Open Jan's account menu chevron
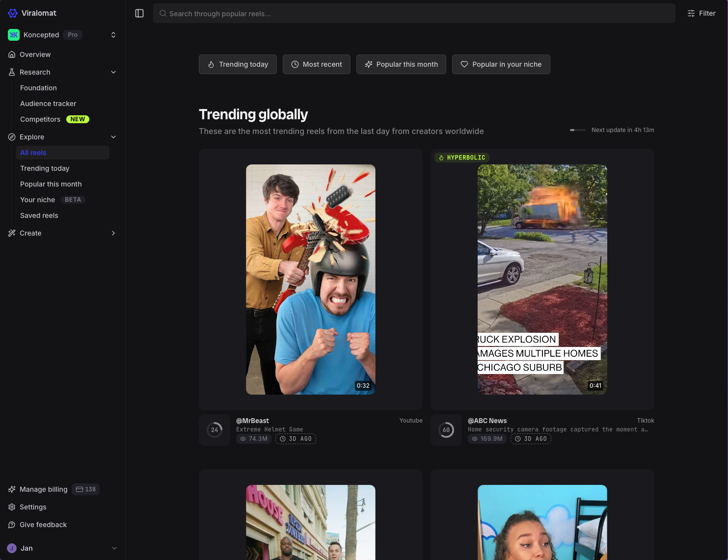Viewport: 728px width, 560px height. tap(114, 548)
